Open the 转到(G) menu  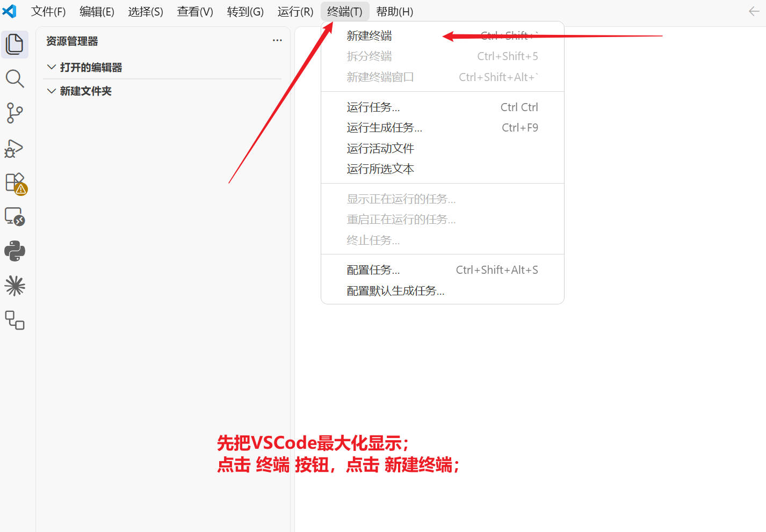pyautogui.click(x=245, y=12)
